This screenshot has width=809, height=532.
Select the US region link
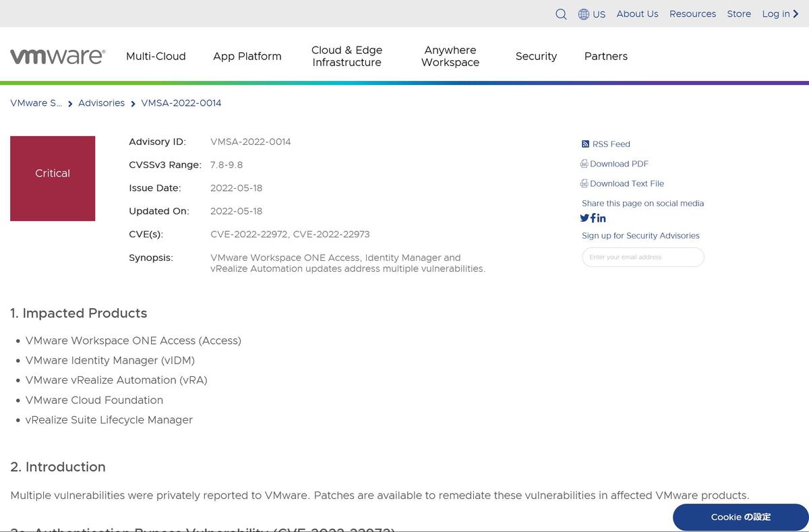[x=599, y=14]
